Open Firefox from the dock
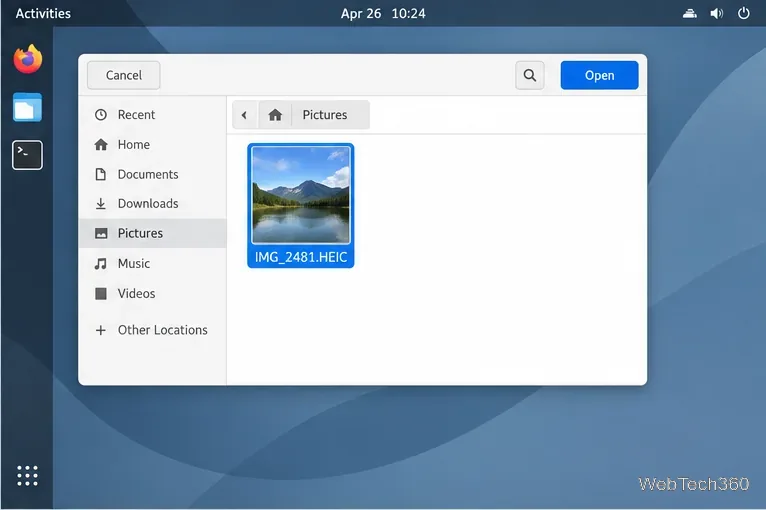766x510 pixels. pos(28,59)
